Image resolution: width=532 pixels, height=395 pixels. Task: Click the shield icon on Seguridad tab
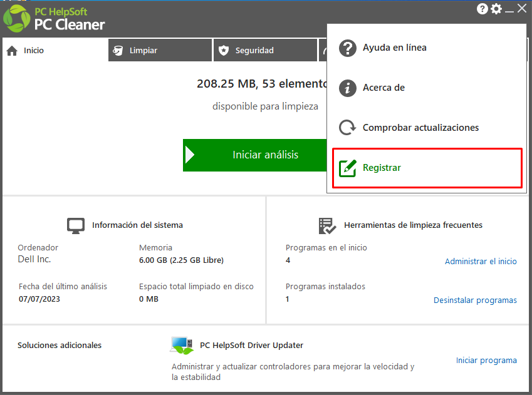click(224, 51)
